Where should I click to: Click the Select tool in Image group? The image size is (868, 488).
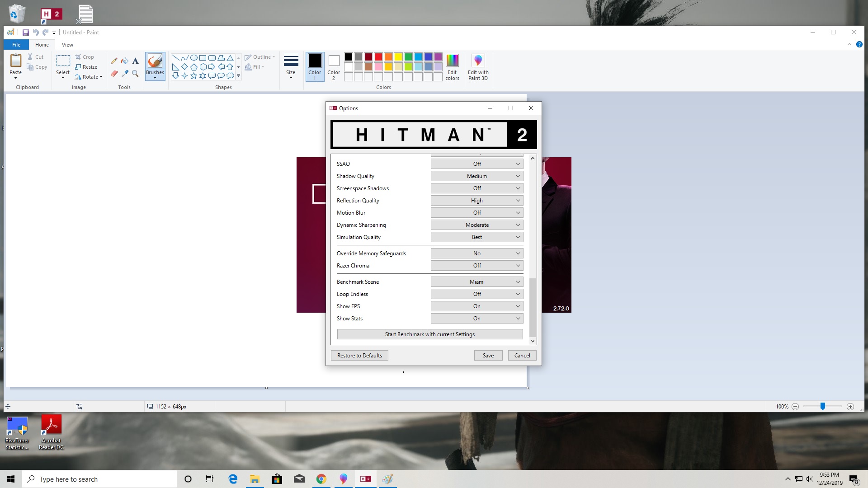coord(63,66)
